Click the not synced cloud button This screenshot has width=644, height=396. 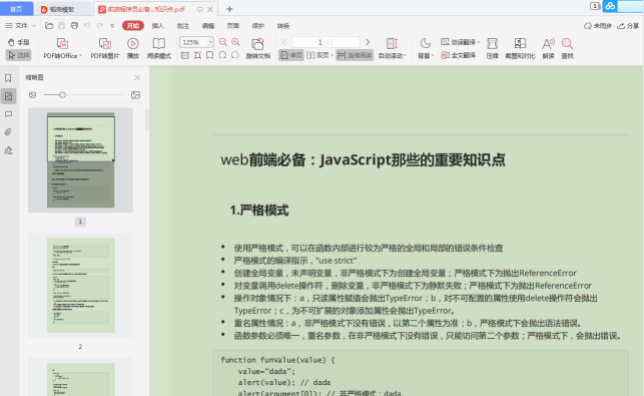[x=598, y=25]
